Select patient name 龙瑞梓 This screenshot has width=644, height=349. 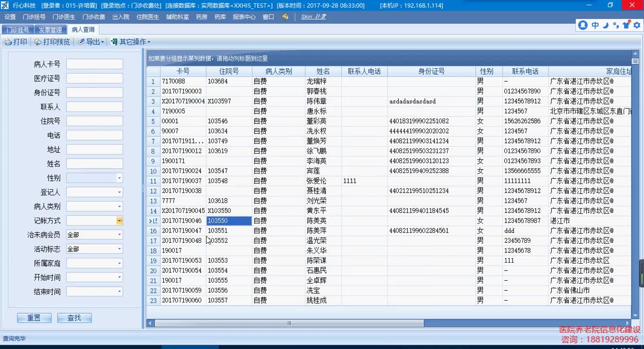pyautogui.click(x=317, y=81)
